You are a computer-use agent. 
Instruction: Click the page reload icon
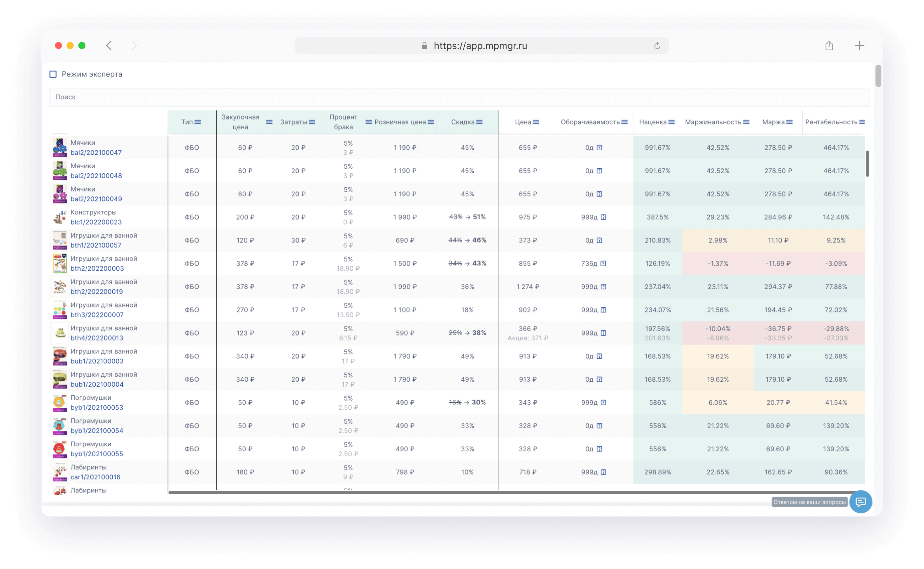coord(657,46)
